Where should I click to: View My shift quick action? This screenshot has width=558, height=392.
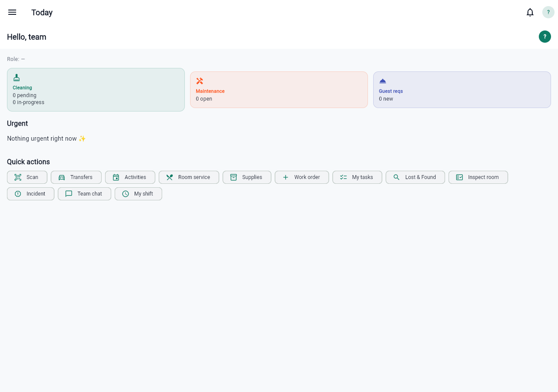pos(138,194)
